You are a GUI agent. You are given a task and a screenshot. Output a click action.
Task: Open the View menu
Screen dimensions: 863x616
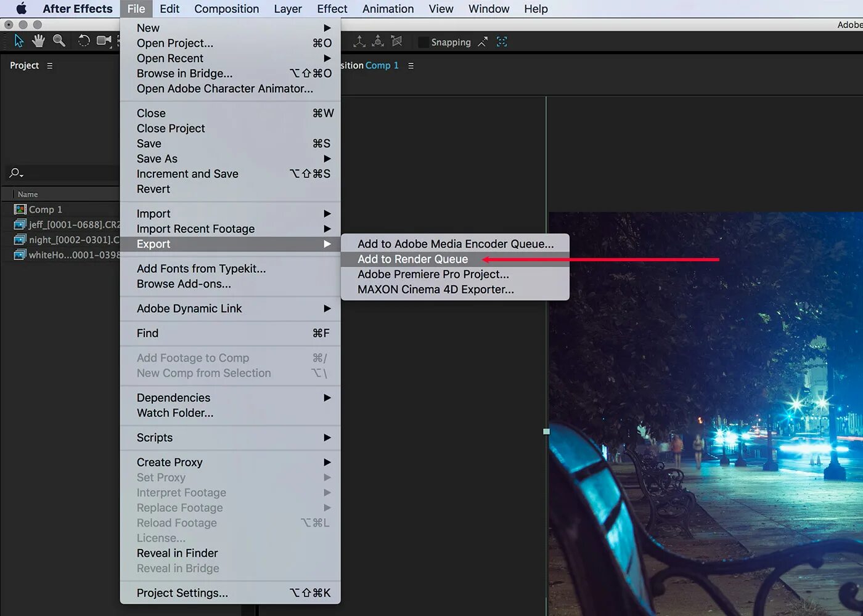point(441,9)
